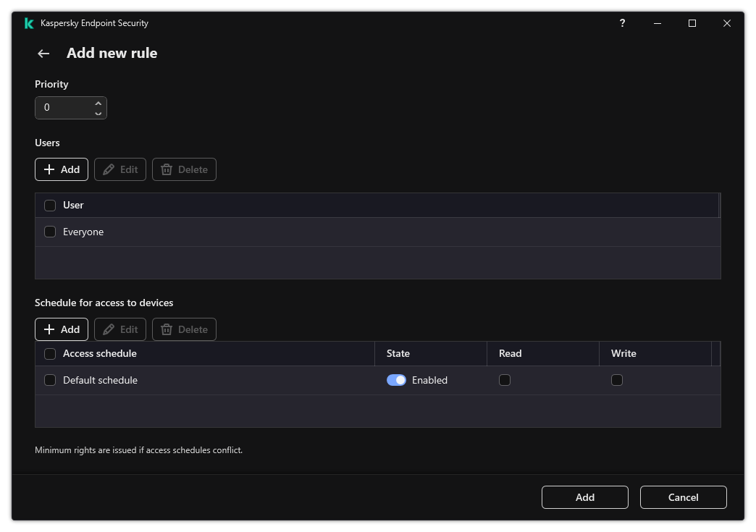The image size is (756, 532).
Task: Cancel the rule creation
Action: point(683,497)
